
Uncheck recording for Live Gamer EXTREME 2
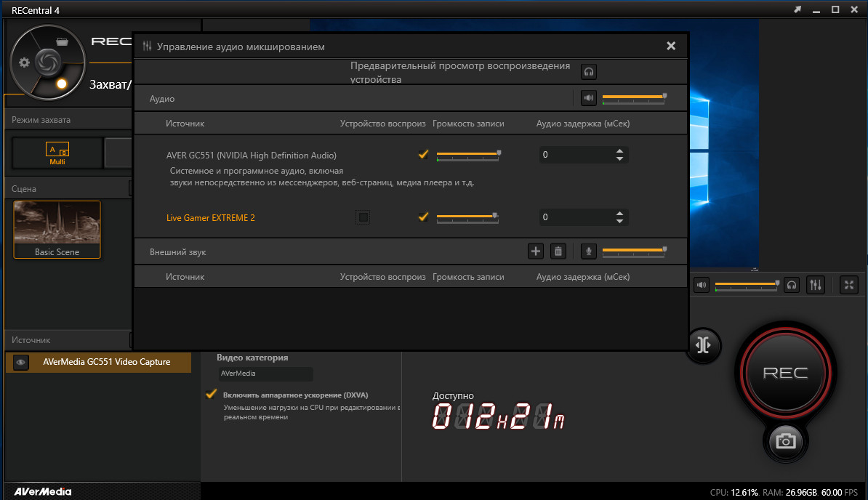[423, 217]
